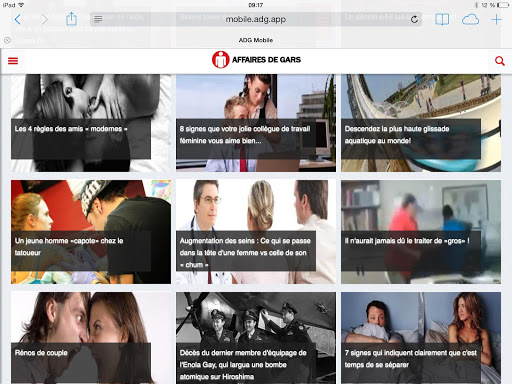The image size is (512, 384).
Task: Reload the page with refresh icon
Action: pyautogui.click(x=414, y=19)
